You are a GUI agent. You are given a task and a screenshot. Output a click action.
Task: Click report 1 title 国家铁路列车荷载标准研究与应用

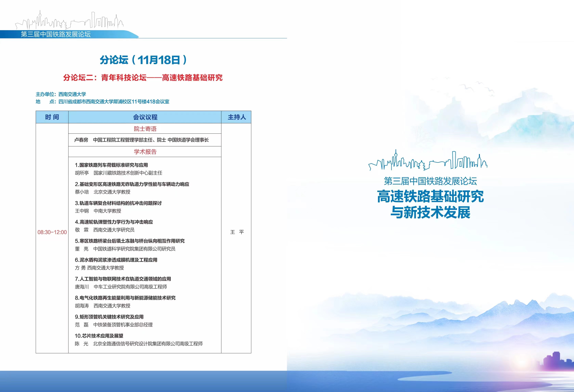(111, 165)
